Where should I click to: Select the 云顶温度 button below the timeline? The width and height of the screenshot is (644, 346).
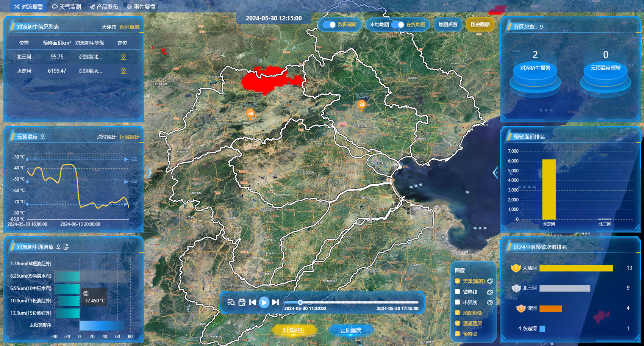[x=350, y=330]
